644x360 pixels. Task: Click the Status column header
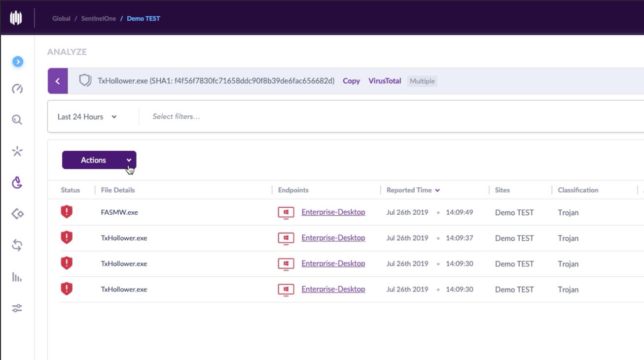coord(71,190)
